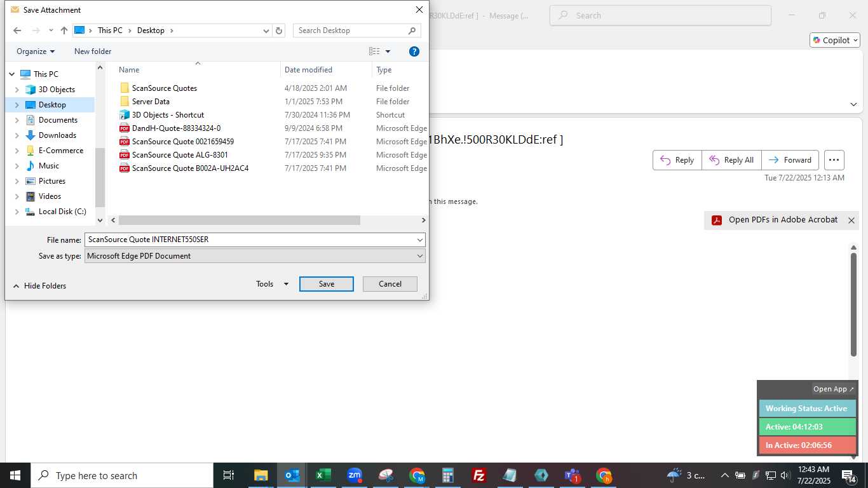Open the view options dropdown arrow

(388, 51)
